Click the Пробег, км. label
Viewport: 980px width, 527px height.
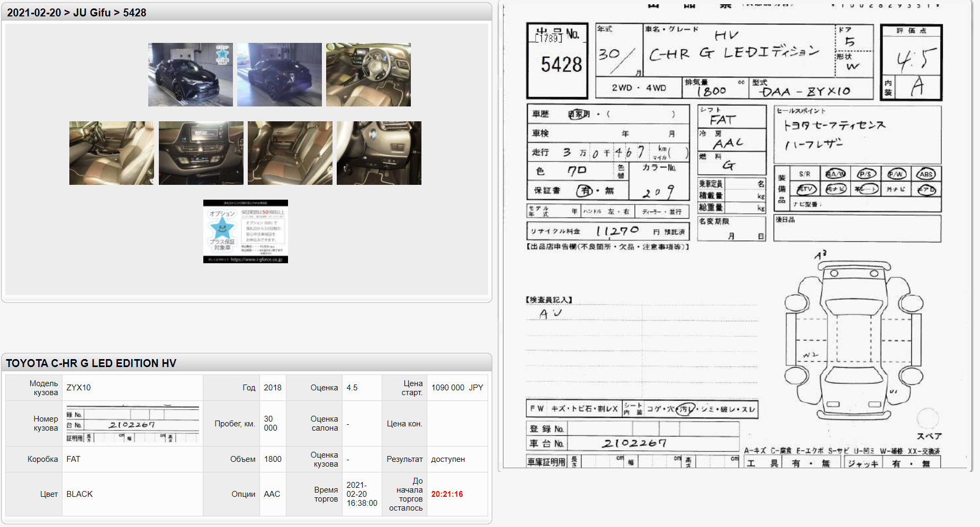235,424
